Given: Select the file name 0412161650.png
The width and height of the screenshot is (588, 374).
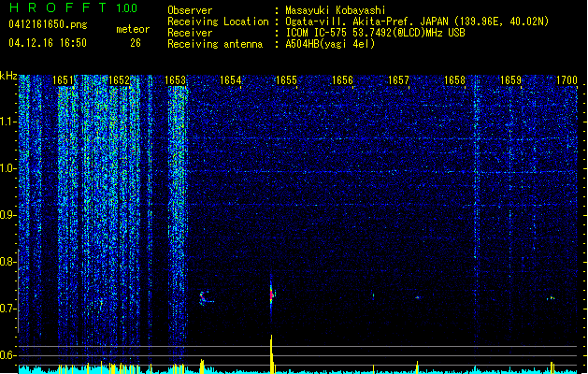Looking at the screenshot, I should [48, 24].
